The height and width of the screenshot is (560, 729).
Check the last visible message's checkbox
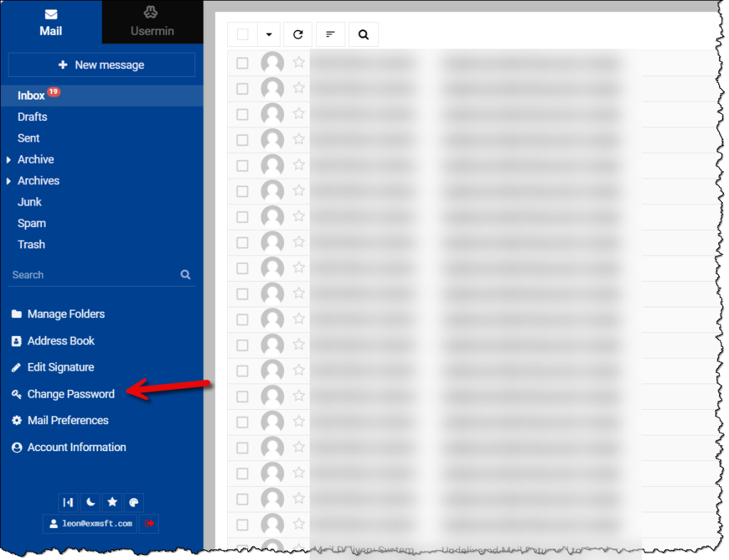pyautogui.click(x=242, y=524)
